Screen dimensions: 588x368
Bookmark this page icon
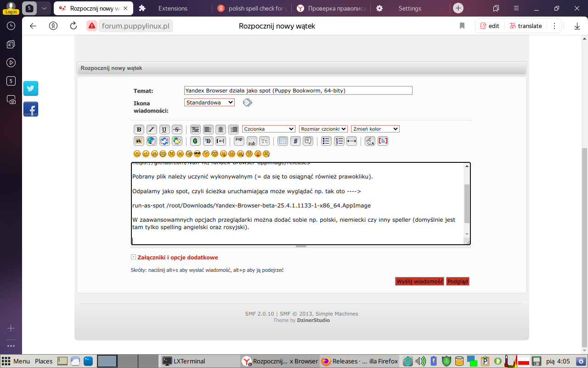[x=462, y=26]
